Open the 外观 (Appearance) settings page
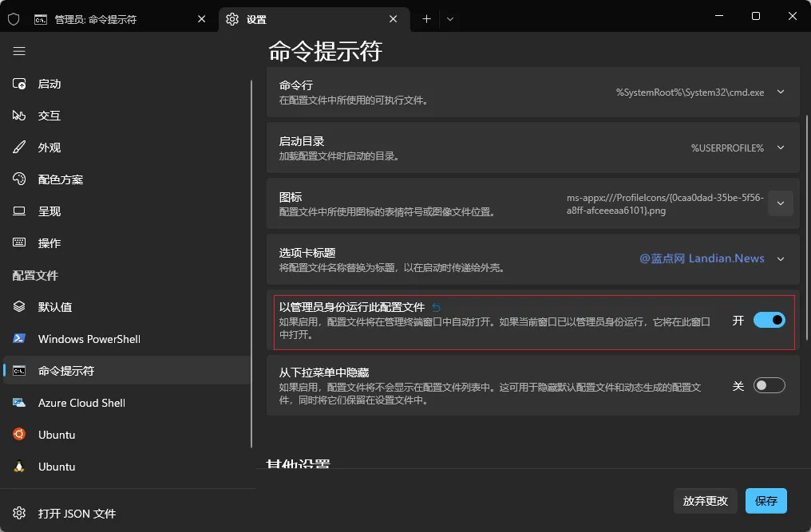 coord(49,147)
